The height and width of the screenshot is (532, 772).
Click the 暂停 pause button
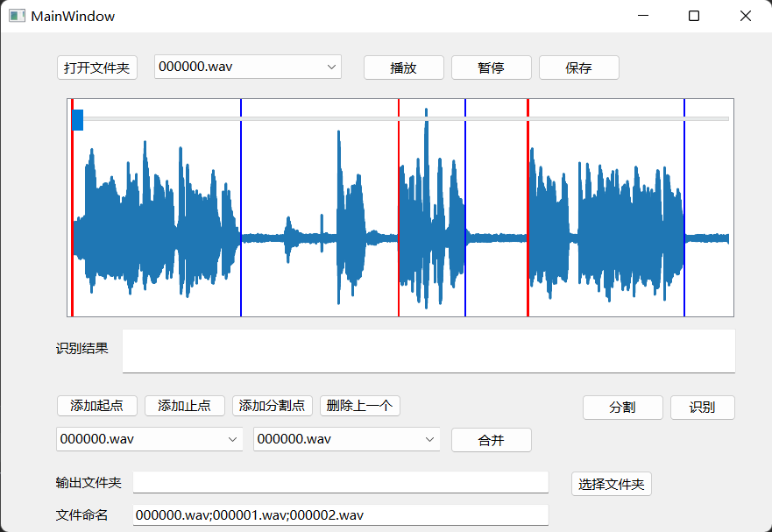coord(492,67)
